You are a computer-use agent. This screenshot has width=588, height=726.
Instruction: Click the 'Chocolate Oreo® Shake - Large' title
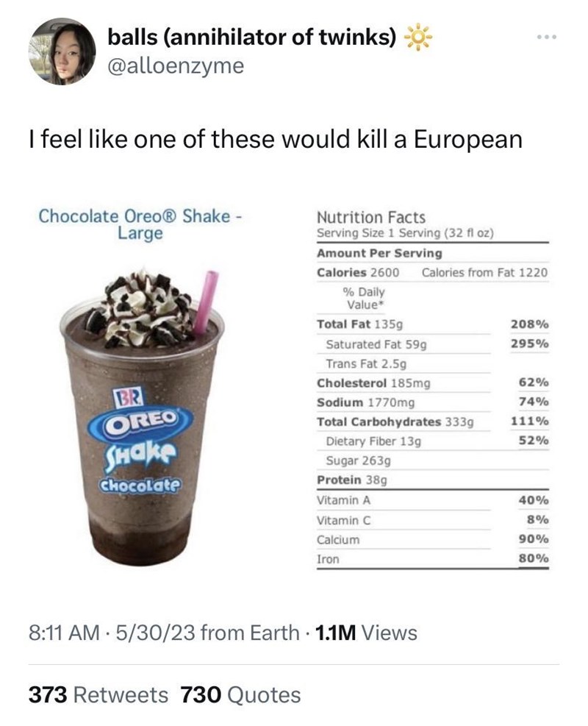point(140,225)
